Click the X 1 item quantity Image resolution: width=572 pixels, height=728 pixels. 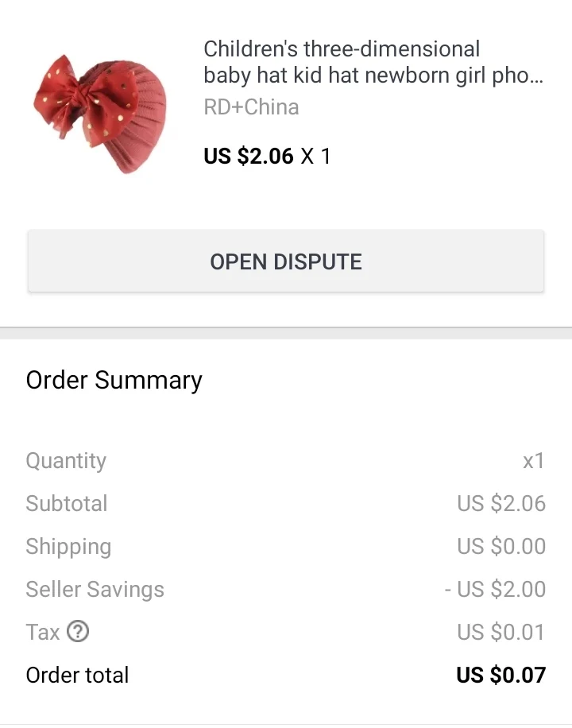tap(315, 156)
